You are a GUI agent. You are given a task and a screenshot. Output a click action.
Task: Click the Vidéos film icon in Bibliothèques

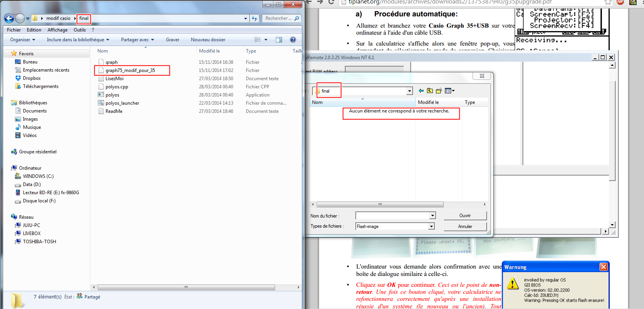pos(18,135)
